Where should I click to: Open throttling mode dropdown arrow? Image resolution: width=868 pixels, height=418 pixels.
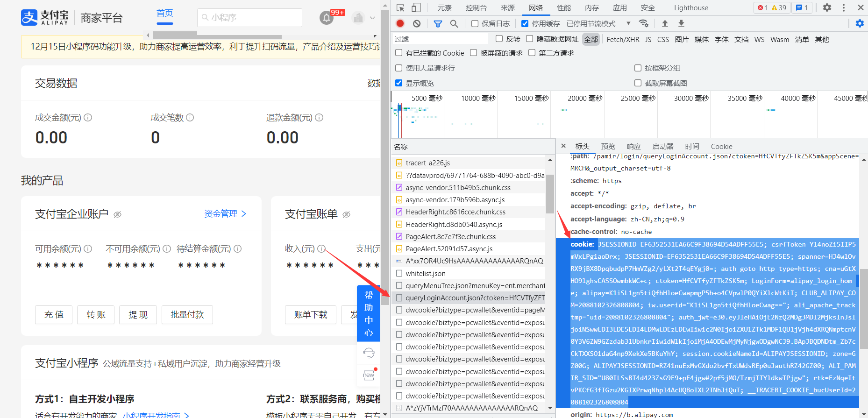point(628,23)
